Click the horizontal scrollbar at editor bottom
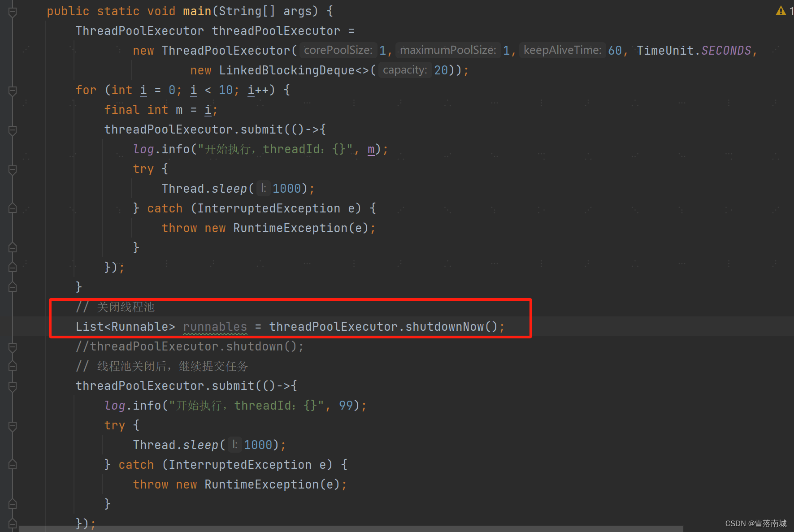This screenshot has height=532, width=794. tap(351, 529)
